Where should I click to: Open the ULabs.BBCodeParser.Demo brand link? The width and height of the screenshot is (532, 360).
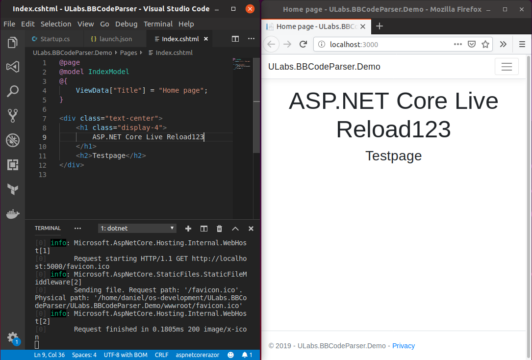click(324, 67)
